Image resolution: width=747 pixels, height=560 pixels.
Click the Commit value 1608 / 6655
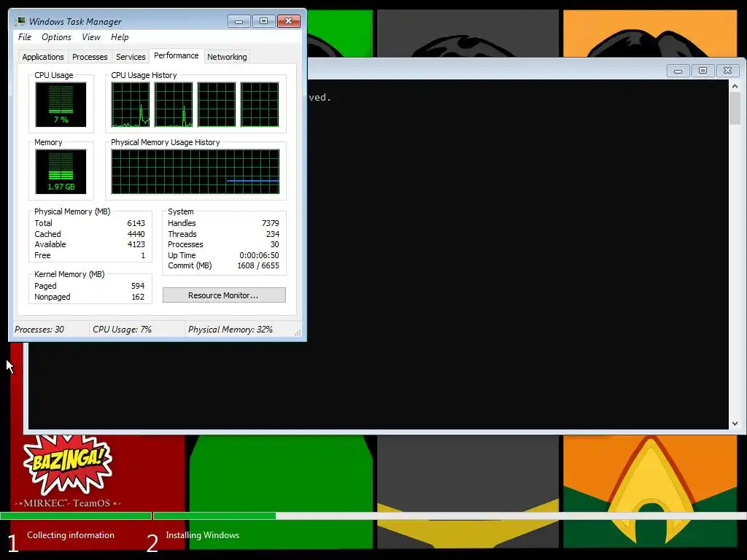pyautogui.click(x=258, y=265)
